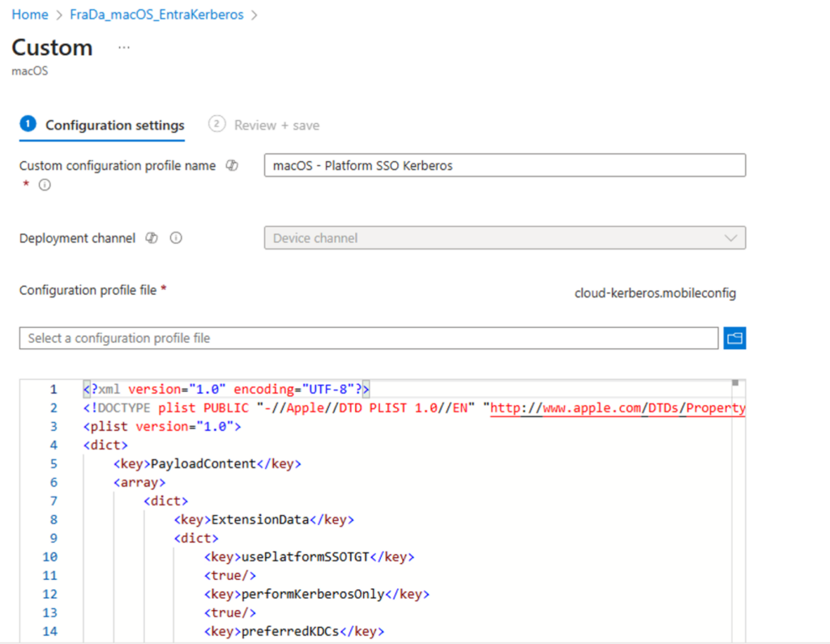Click the Select a configuration profile file field
This screenshot has width=830, height=644.
click(368, 339)
